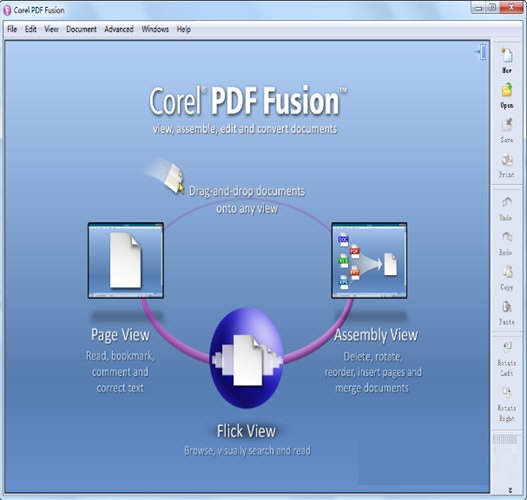Click the Redo toolbar icon
Viewport: 527px width, 500px height.
pyautogui.click(x=506, y=237)
